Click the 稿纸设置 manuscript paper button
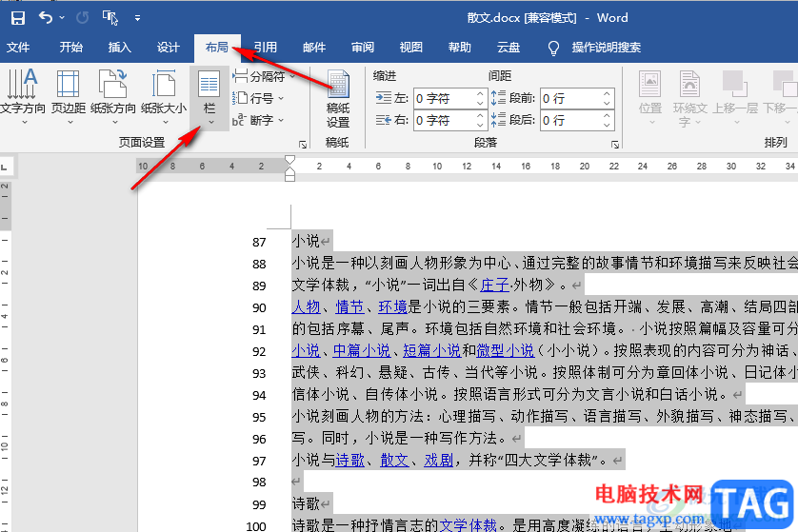 click(338, 100)
